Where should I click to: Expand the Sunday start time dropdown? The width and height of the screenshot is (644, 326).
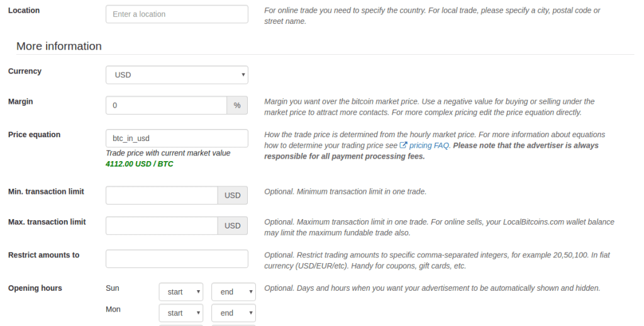tap(180, 292)
